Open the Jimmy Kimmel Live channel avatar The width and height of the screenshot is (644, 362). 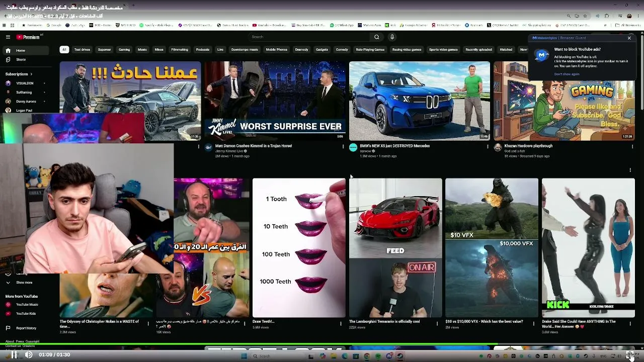209,147
